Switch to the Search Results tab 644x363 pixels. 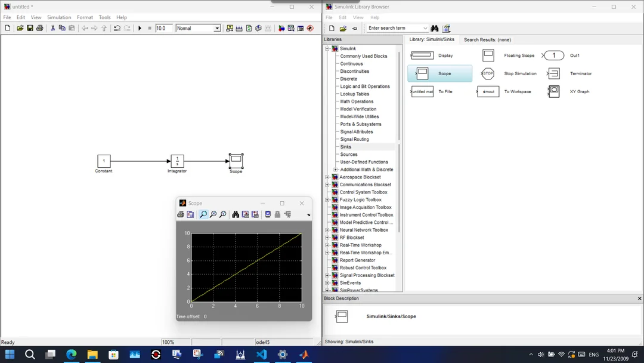tap(487, 40)
